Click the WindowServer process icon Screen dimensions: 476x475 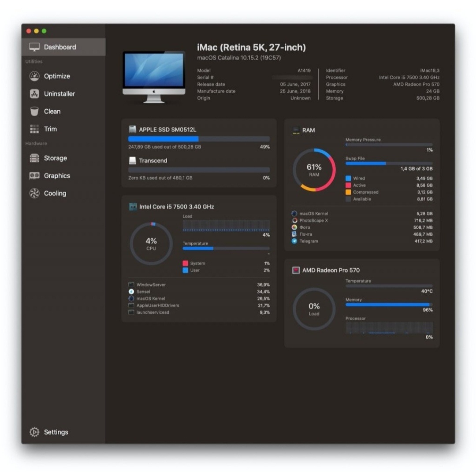click(x=131, y=285)
